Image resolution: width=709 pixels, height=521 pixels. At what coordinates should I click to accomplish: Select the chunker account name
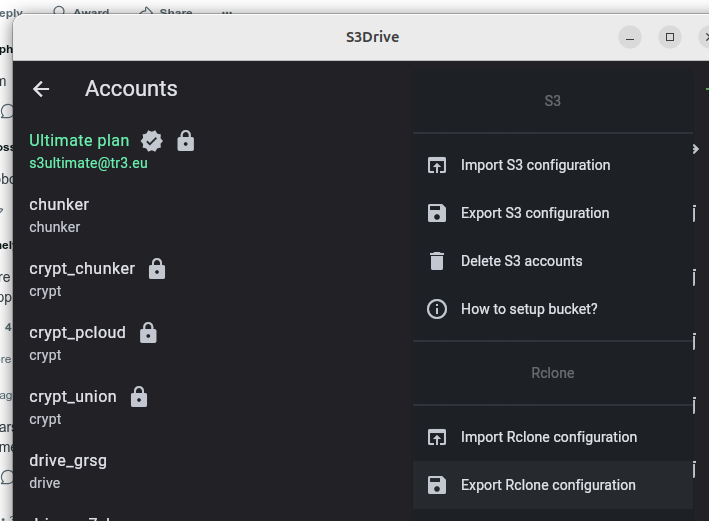pos(59,204)
